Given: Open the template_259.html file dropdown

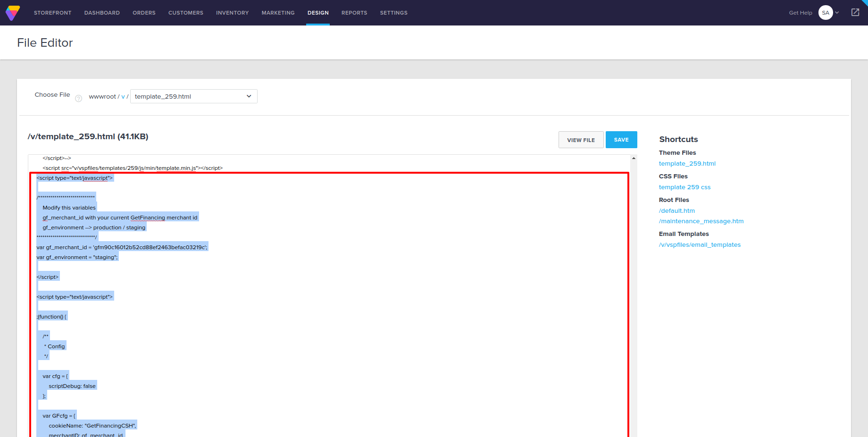Looking at the screenshot, I should tap(194, 96).
